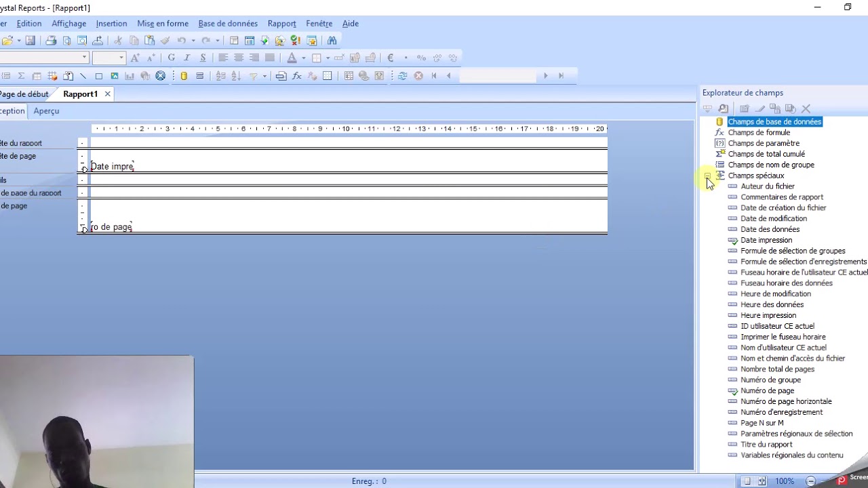Image resolution: width=868 pixels, height=488 pixels.
Task: Click the euro currency format icon
Action: [x=391, y=58]
